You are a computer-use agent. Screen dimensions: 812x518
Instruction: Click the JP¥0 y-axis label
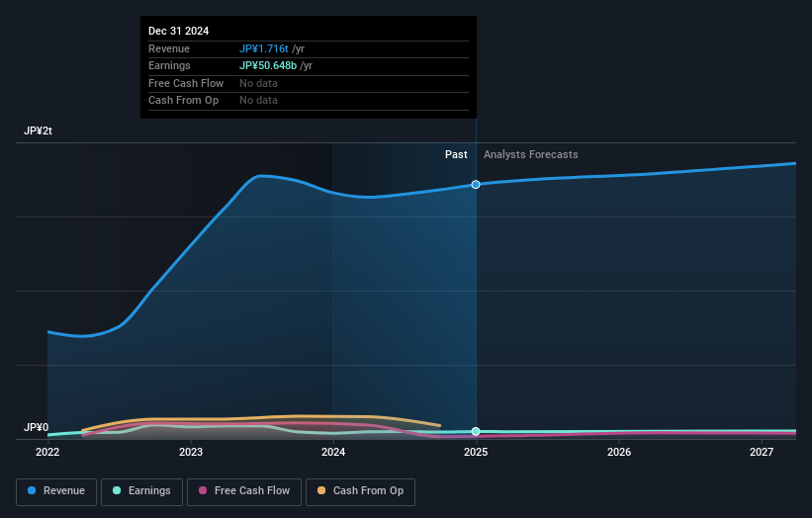(37, 427)
